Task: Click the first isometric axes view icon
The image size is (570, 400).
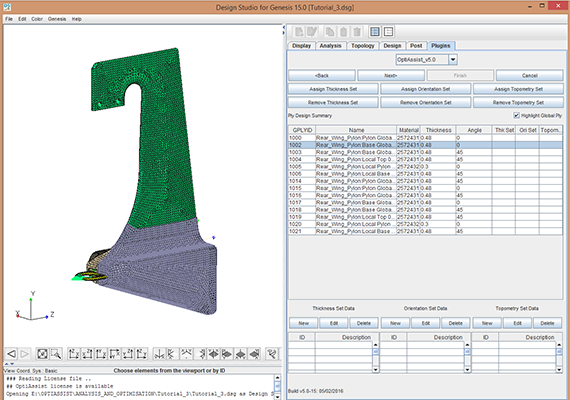Action: pyautogui.click(x=159, y=353)
